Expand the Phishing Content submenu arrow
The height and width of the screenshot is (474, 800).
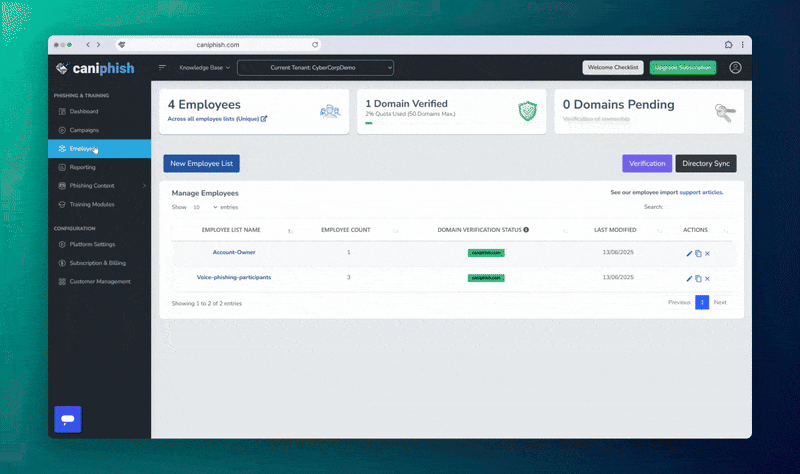[144, 186]
